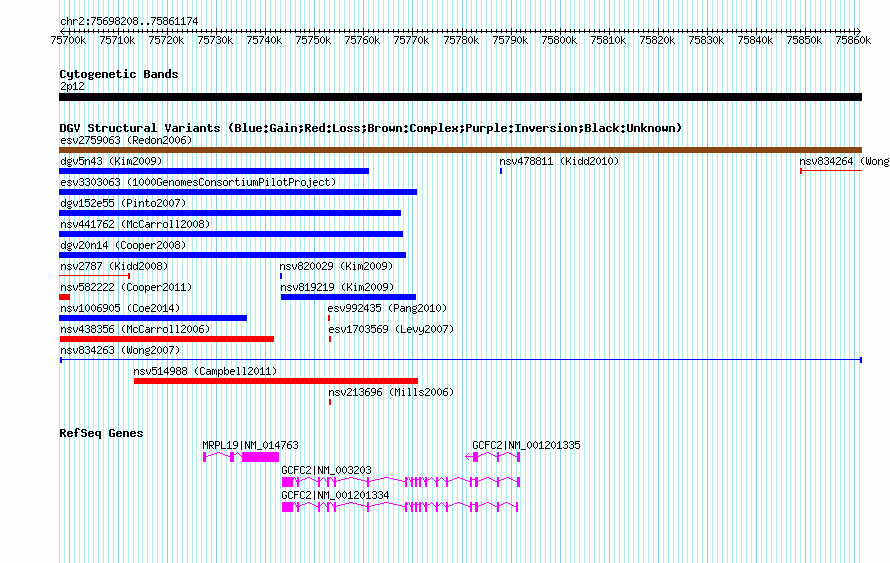Select the dgv20n14 (Cooper2008) label

point(123,245)
